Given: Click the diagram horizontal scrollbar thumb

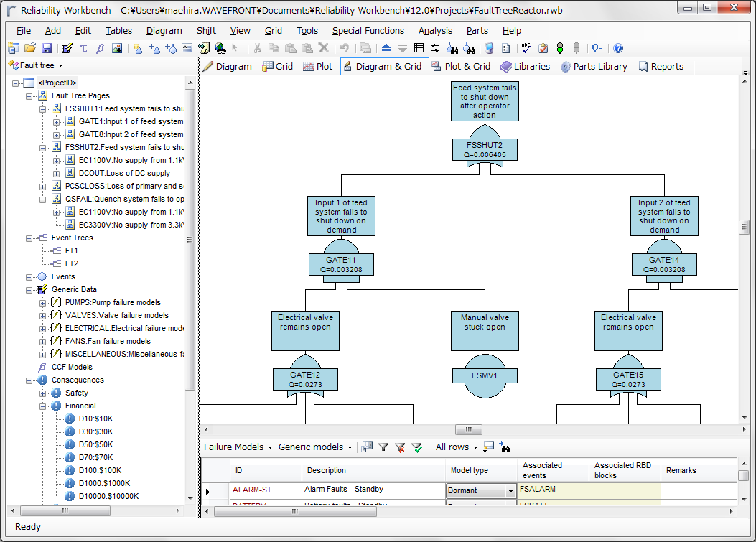Looking at the screenshot, I should click(x=468, y=429).
